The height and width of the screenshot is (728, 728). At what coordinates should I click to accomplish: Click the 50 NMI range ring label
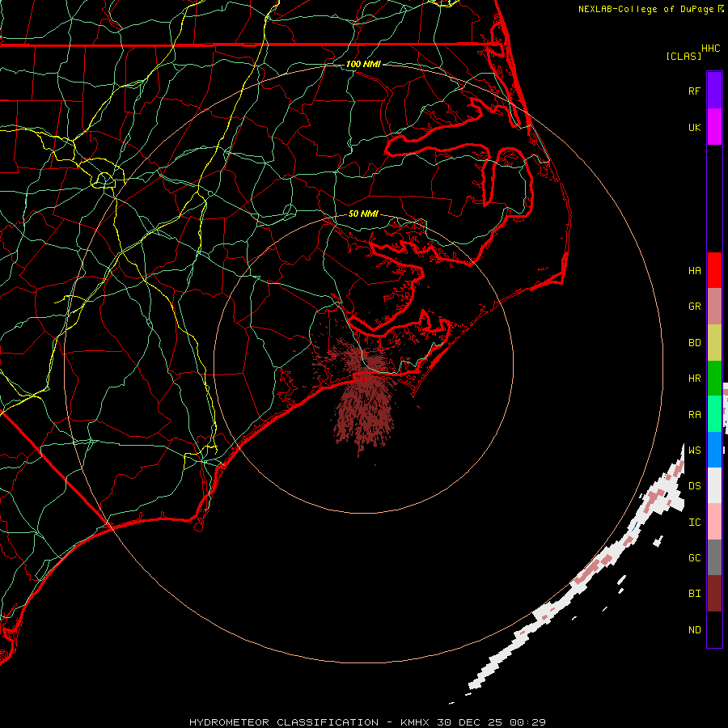[x=363, y=214]
